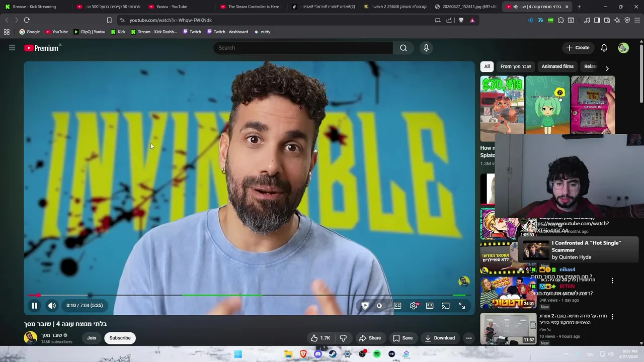Select the Animated films chip
This screenshot has height=362, width=644.
tap(557, 66)
